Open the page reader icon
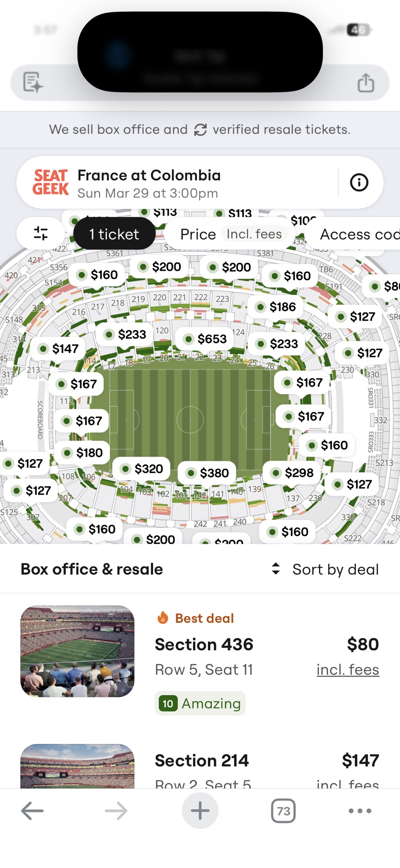Viewport: 400px width, 868px height. 33,82
